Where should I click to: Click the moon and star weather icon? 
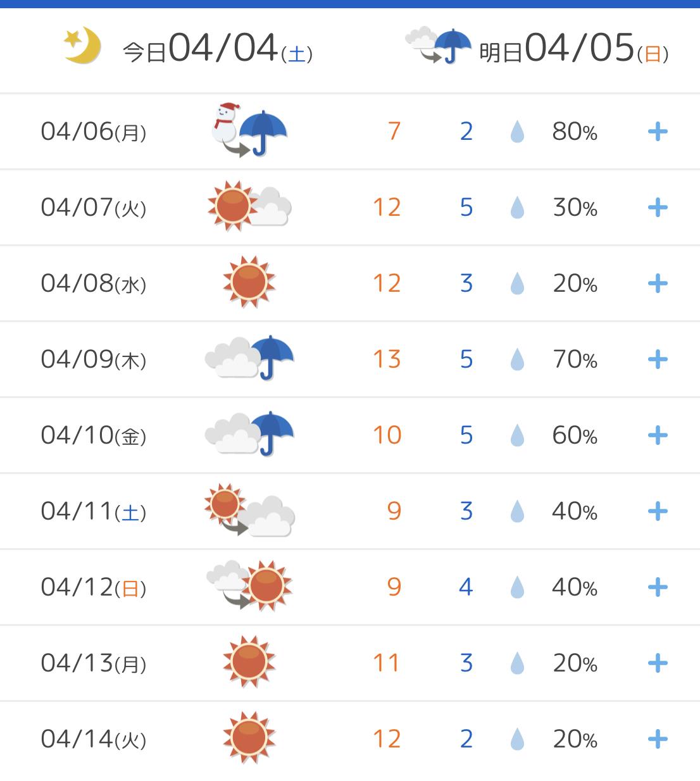(x=83, y=46)
